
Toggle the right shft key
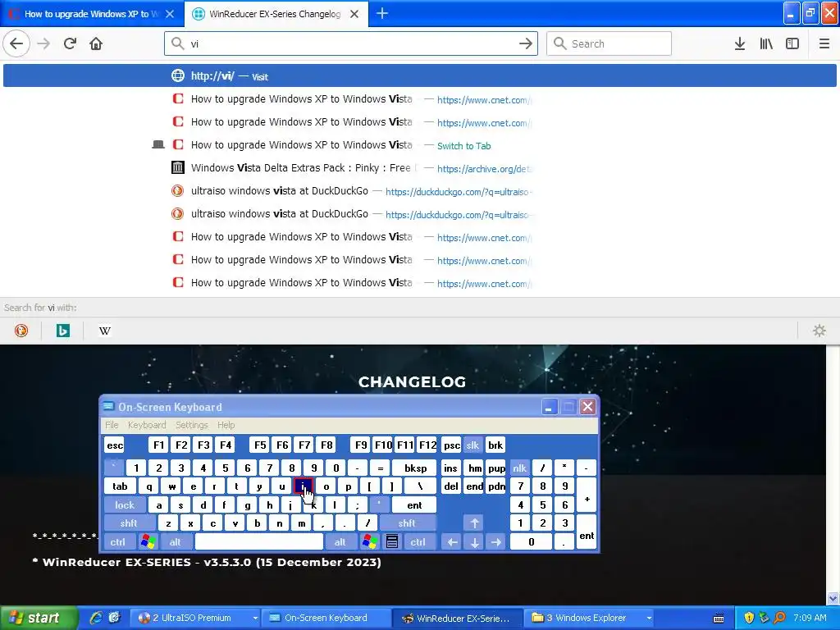click(407, 523)
